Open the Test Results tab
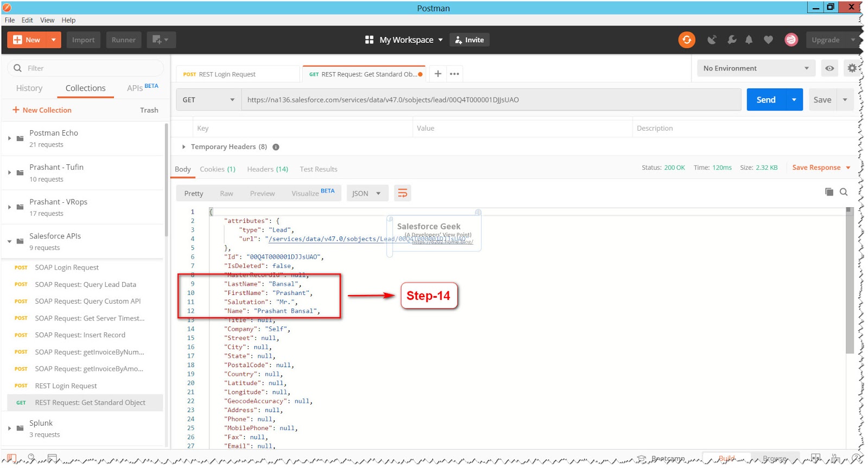The height and width of the screenshot is (468, 868). click(x=318, y=169)
